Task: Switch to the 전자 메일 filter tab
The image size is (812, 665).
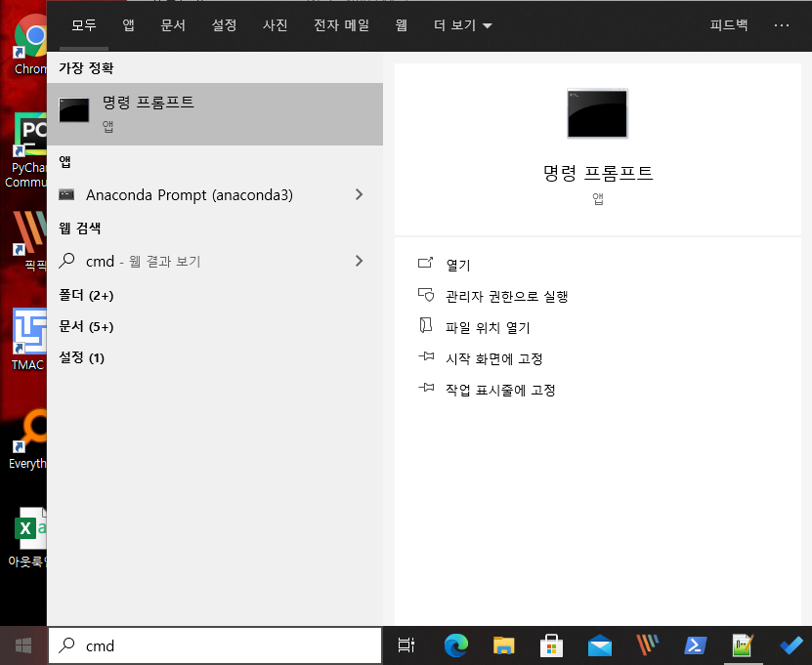Action: 341,24
